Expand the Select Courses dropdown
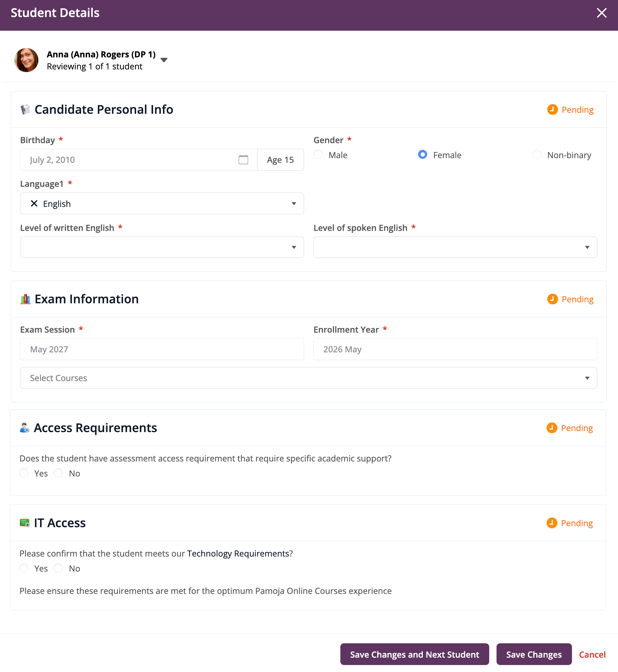Viewport: 618px width, 672px height. click(308, 378)
